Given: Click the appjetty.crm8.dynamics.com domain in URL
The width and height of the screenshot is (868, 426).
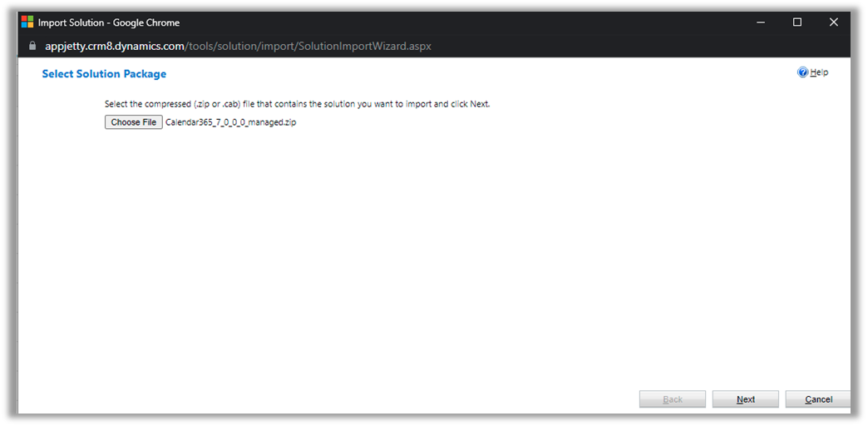Looking at the screenshot, I should tap(113, 46).
